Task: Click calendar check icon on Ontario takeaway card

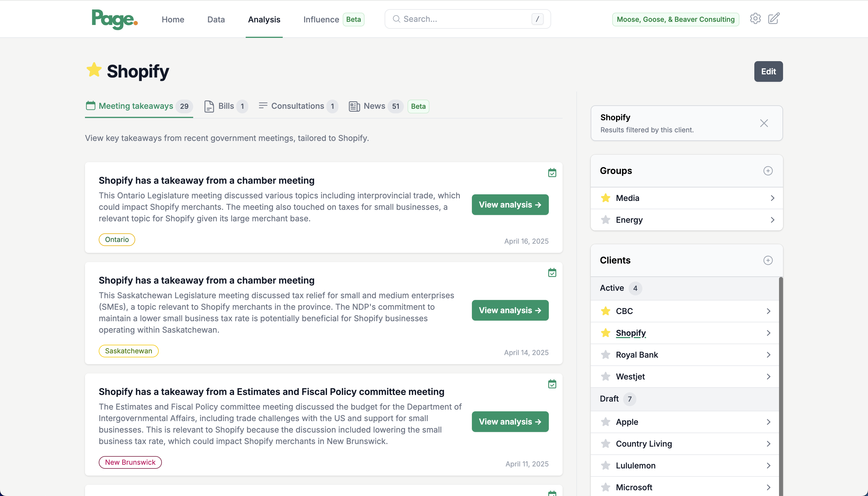Action: click(x=552, y=173)
